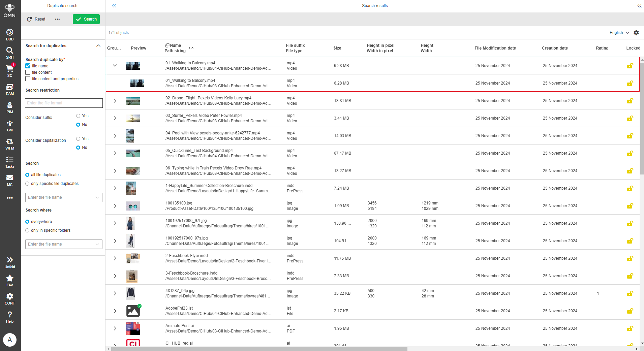Screen dimensions: 644x351
Task: Expand the 02_Drone_Flight duplicate group
Action: pyautogui.click(x=115, y=100)
